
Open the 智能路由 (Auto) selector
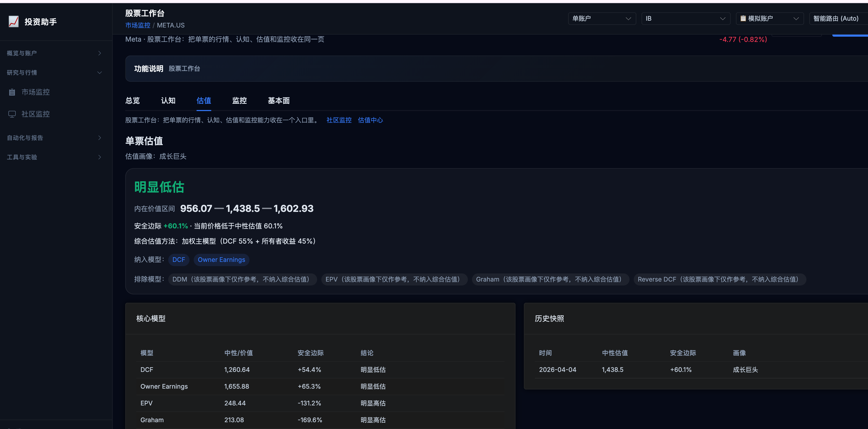tap(836, 19)
